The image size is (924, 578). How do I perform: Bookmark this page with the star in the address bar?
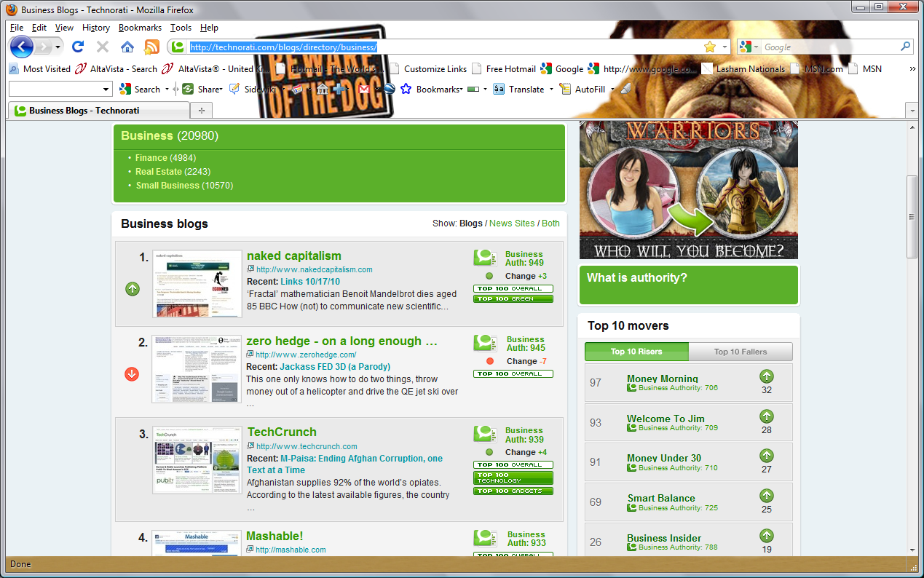[x=710, y=47]
